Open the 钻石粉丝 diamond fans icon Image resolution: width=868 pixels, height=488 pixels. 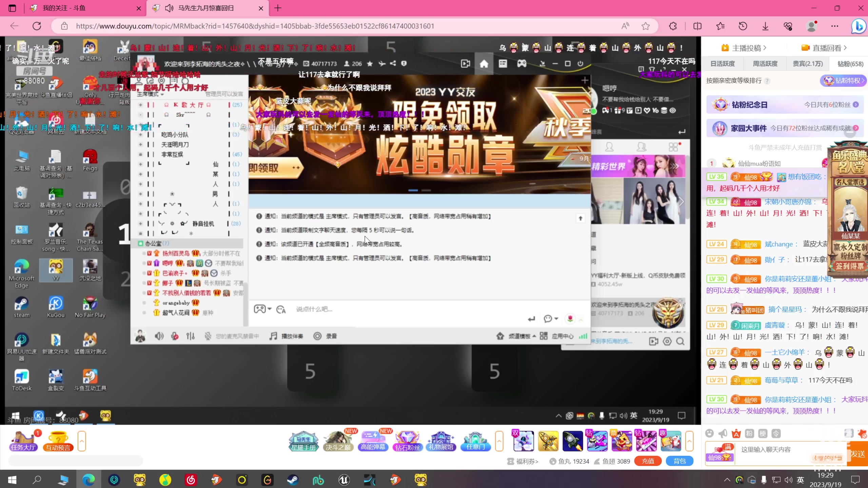tap(407, 441)
